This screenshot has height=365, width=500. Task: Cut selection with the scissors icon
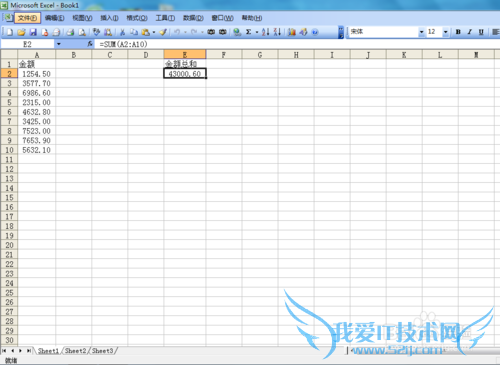122,32
